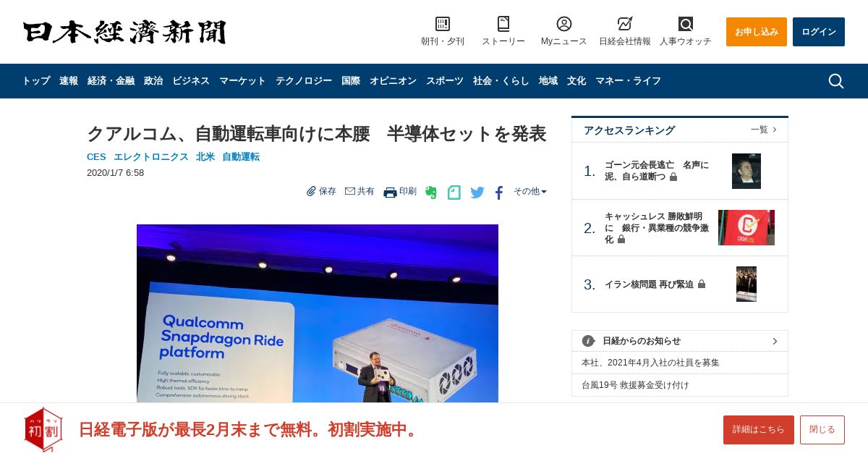Expand 日経からのお知らせ chevron arrow

[775, 341]
